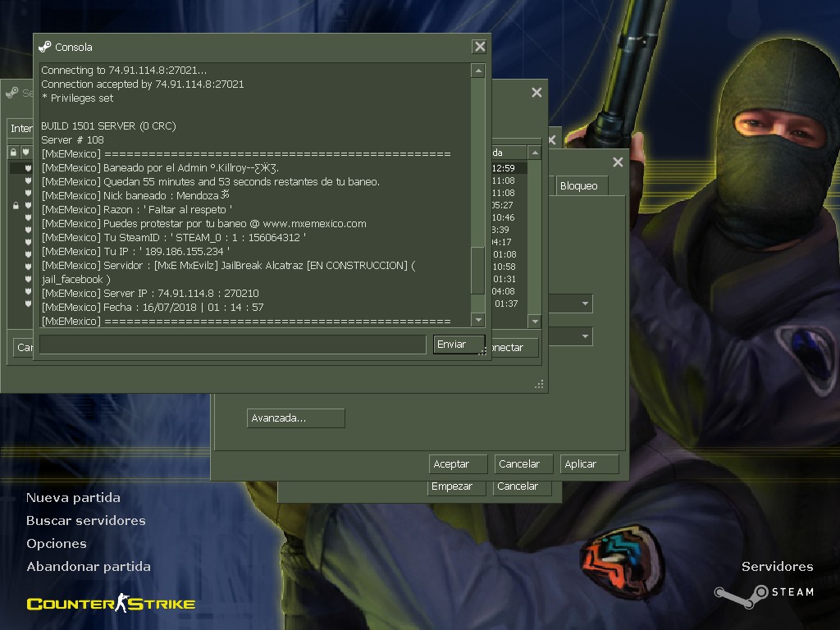Click the 'Connection accepted by' console line
This screenshot has width=840, height=630.
[x=143, y=84]
